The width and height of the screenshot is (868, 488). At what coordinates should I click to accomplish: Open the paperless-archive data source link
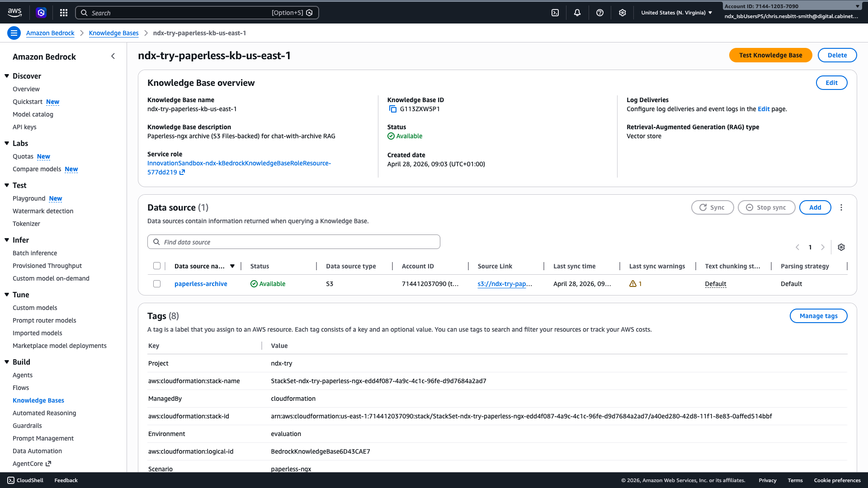[201, 284]
